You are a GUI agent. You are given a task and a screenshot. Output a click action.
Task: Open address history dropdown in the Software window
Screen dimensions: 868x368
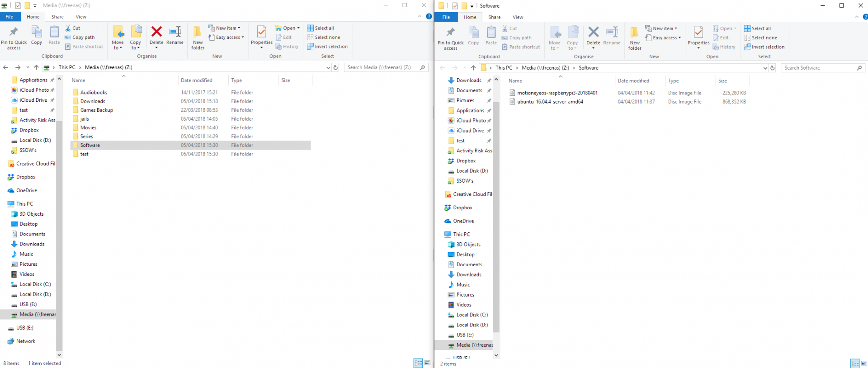(765, 68)
